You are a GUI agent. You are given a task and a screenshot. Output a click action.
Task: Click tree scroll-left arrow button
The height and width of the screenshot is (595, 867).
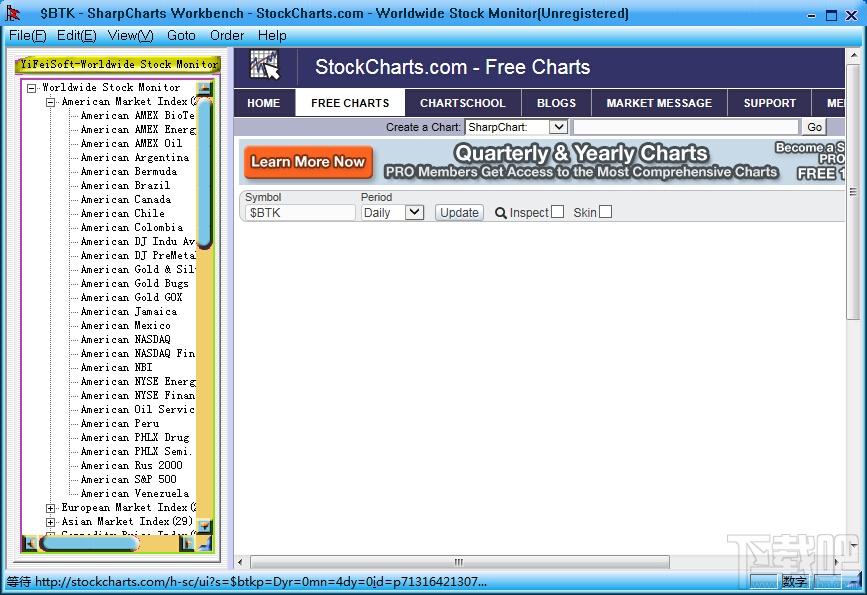click(29, 544)
